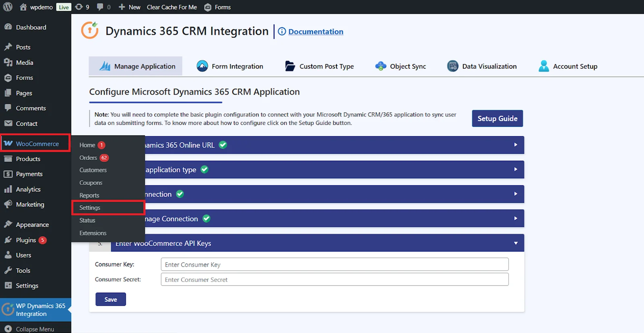
Task: Switch to Form Integration tab
Action: point(229,66)
